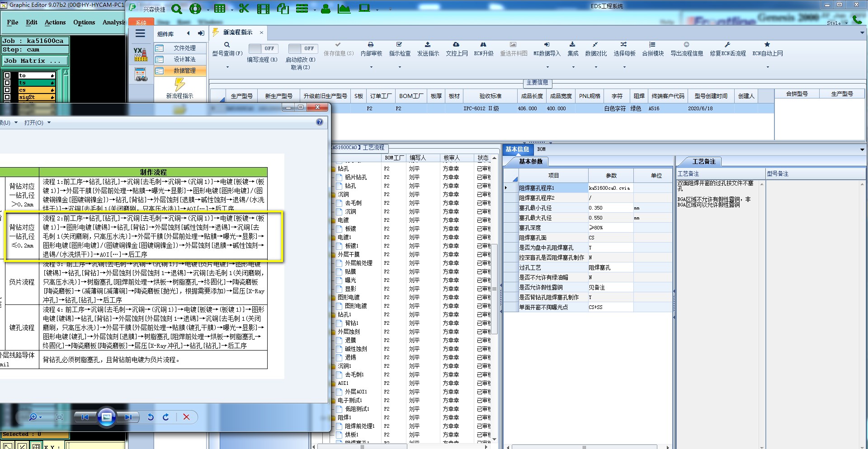Click 选择母板 shuffle button

(x=624, y=49)
